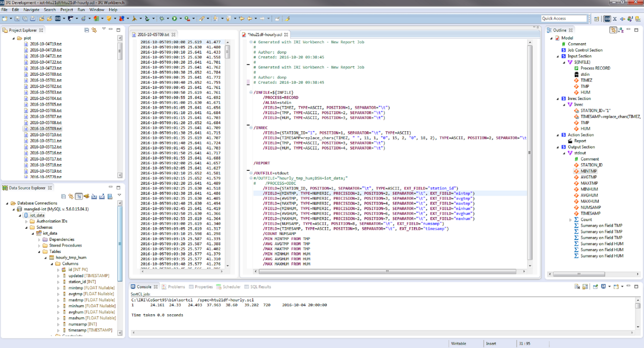
Task: Switch to the X perspective icon
Action: pos(615,19)
